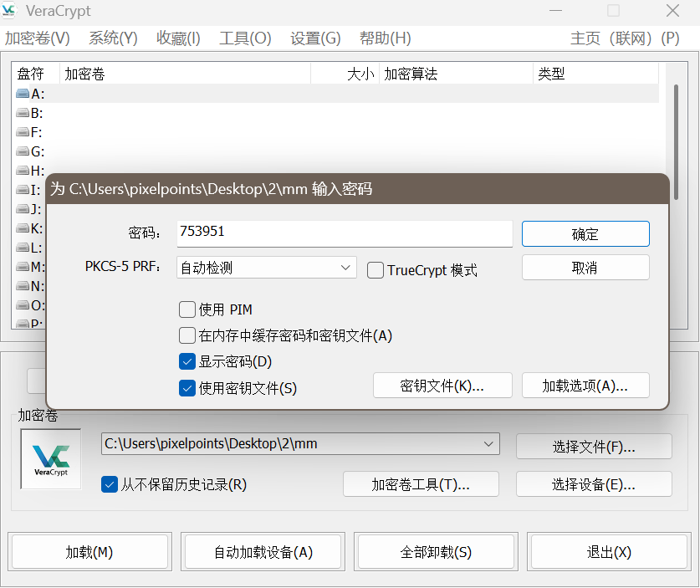
Task: Click 取消 to cancel password dialog
Action: click(585, 268)
